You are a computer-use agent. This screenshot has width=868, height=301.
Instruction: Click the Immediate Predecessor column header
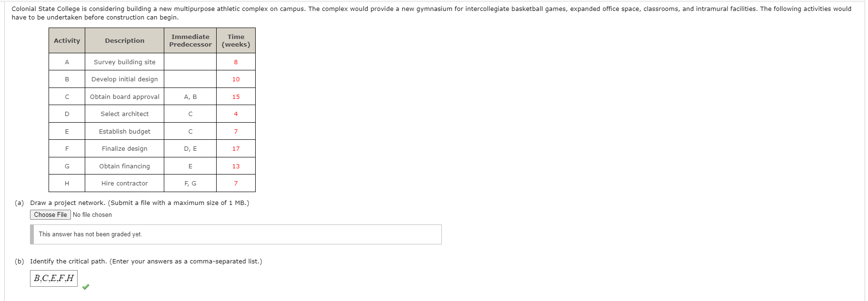190,41
